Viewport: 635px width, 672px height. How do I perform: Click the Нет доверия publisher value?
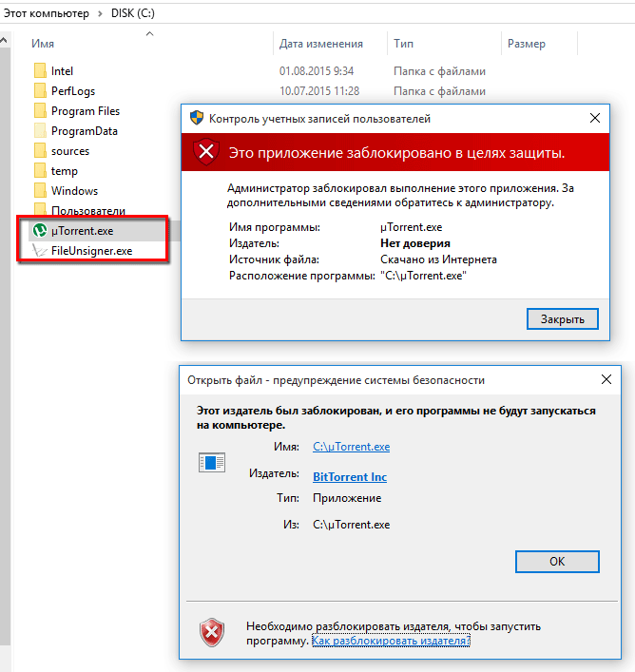(415, 243)
